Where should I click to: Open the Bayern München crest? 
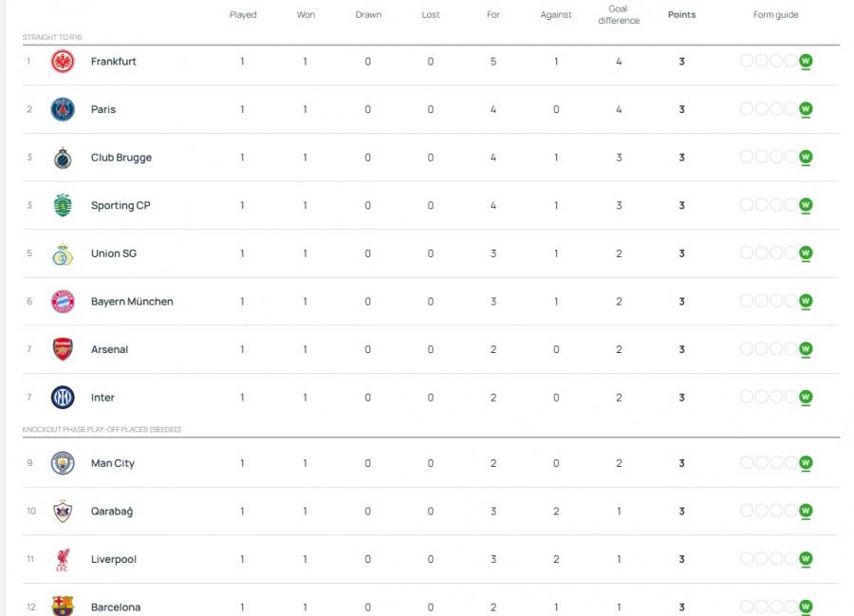pyautogui.click(x=63, y=301)
